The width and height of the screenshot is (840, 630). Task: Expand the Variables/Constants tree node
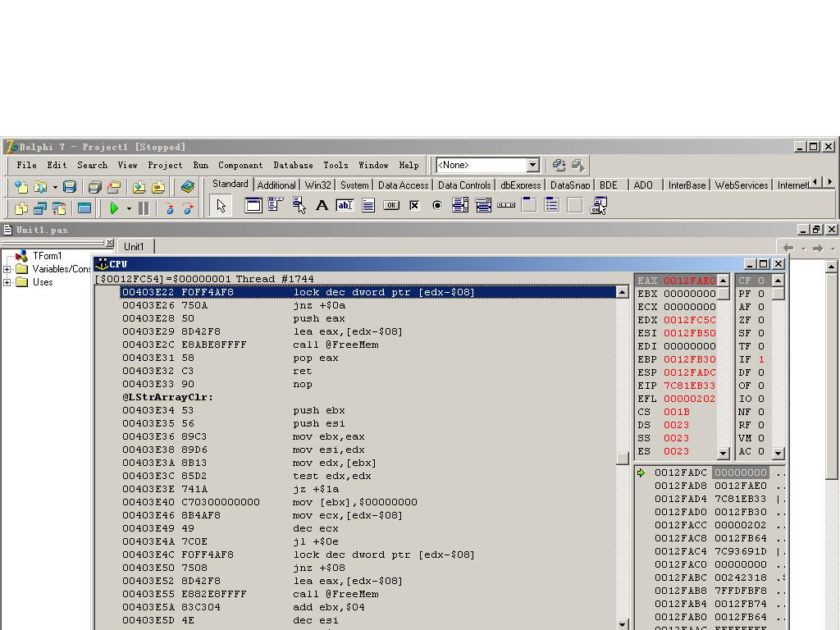[7, 269]
